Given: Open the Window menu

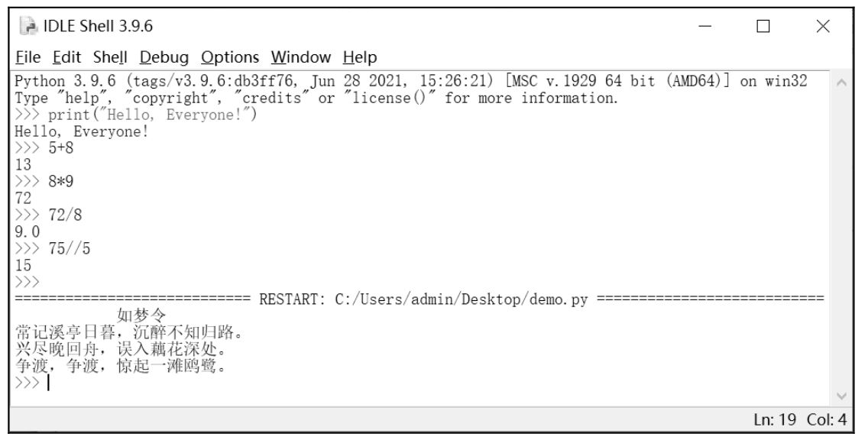Looking at the screenshot, I should coord(300,57).
